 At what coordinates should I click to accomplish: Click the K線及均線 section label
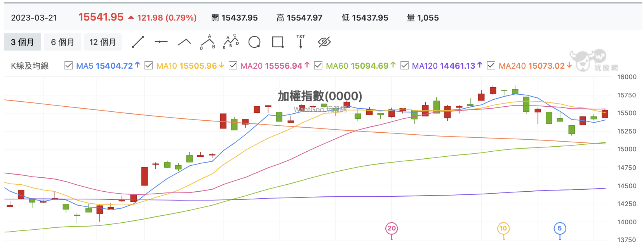[30, 66]
